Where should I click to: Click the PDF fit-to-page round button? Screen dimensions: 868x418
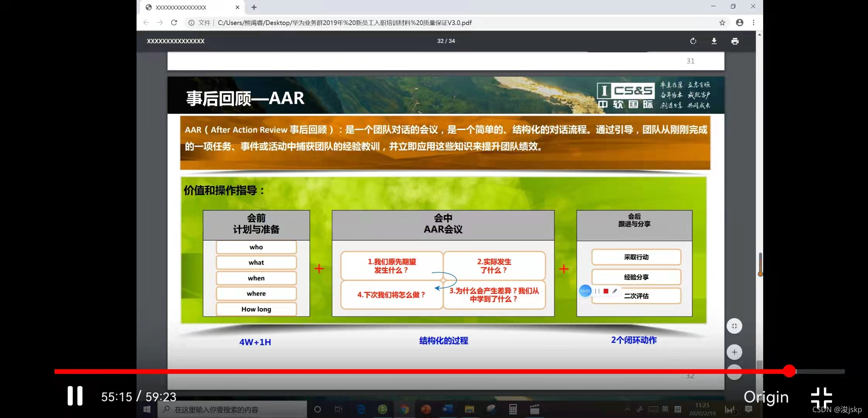click(x=734, y=326)
